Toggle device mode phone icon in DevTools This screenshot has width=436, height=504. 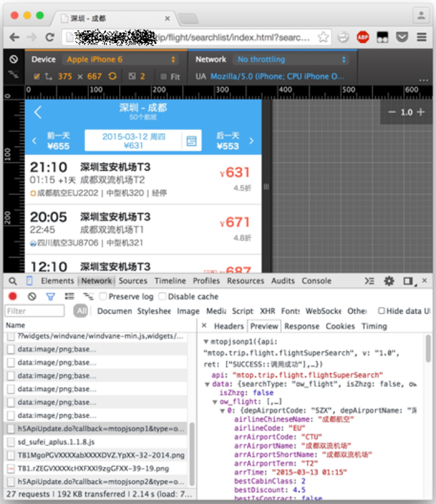point(29,281)
